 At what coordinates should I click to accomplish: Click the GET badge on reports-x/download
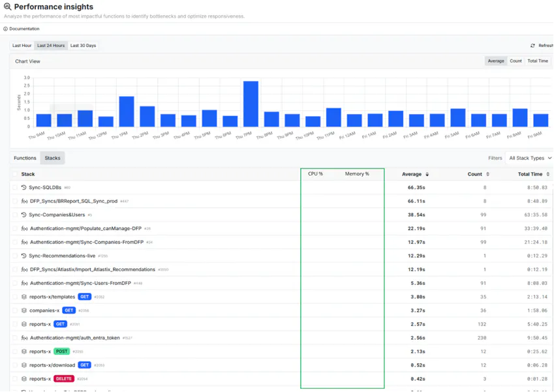pos(84,365)
